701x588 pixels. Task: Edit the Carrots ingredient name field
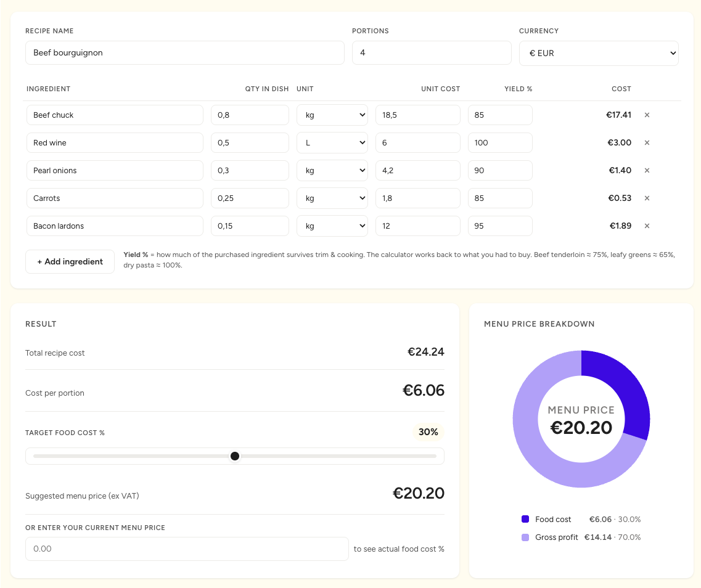(x=115, y=198)
